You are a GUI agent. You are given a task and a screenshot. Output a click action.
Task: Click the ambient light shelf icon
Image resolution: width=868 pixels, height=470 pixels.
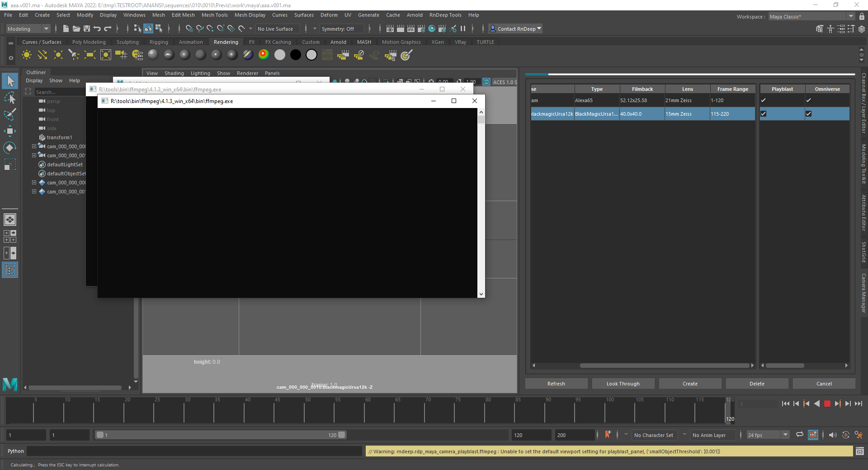click(27, 55)
